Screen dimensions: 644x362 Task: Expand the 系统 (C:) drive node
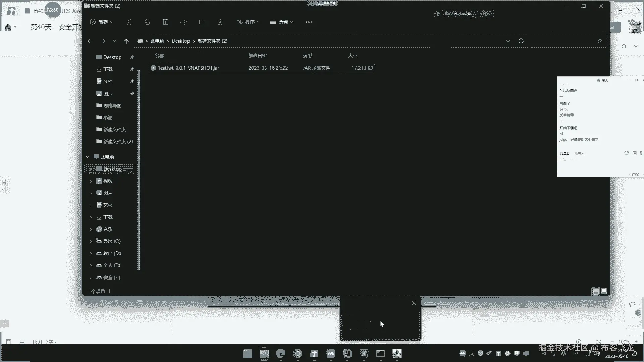[90, 241]
